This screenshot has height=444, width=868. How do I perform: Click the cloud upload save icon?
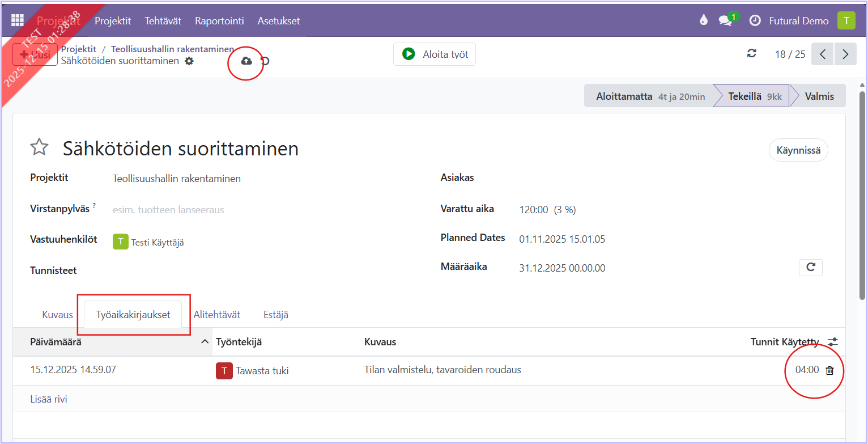click(x=246, y=61)
